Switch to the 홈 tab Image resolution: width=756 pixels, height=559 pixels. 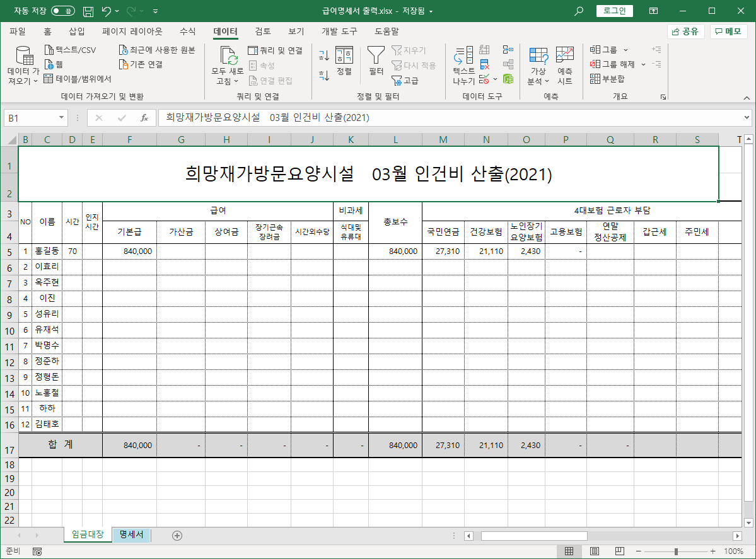pyautogui.click(x=47, y=32)
